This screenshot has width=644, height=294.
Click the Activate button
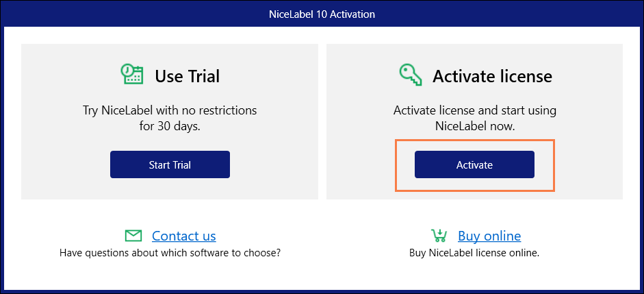coord(474,164)
